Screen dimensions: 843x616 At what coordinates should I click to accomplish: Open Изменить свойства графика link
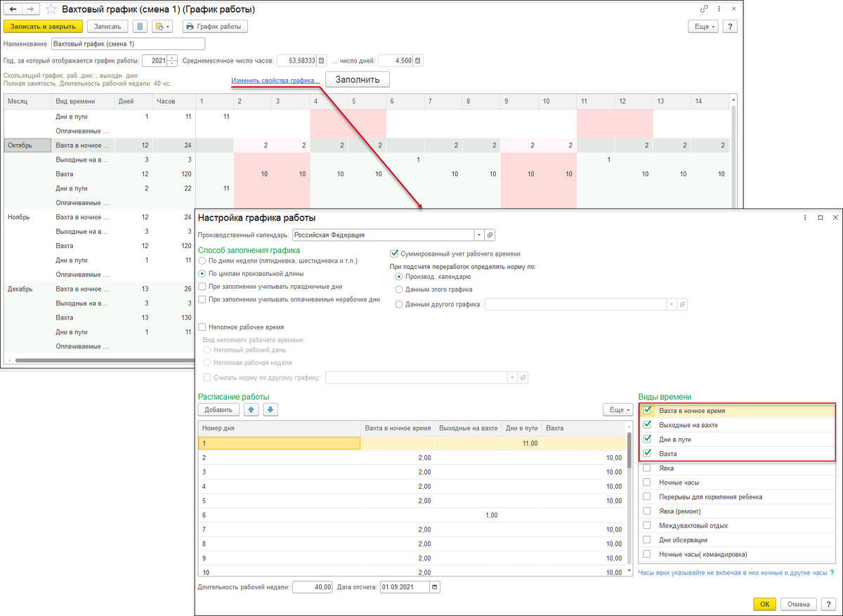tap(275, 81)
